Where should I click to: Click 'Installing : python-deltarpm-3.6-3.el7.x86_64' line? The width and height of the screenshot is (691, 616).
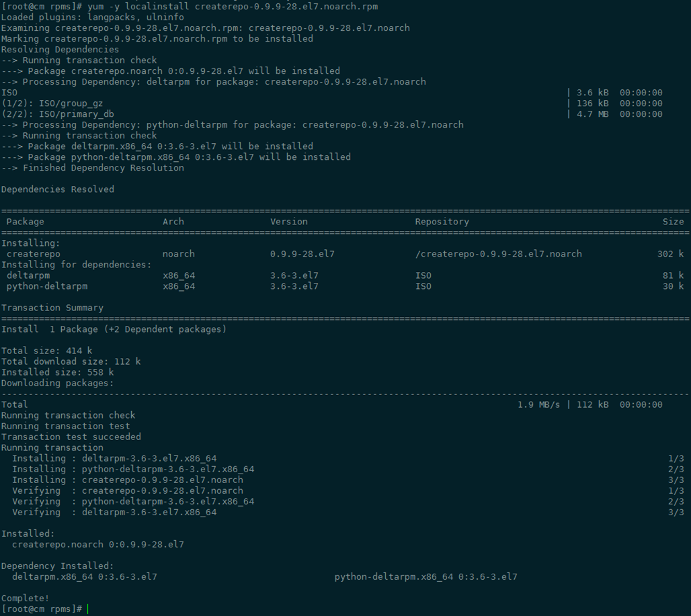coord(133,470)
